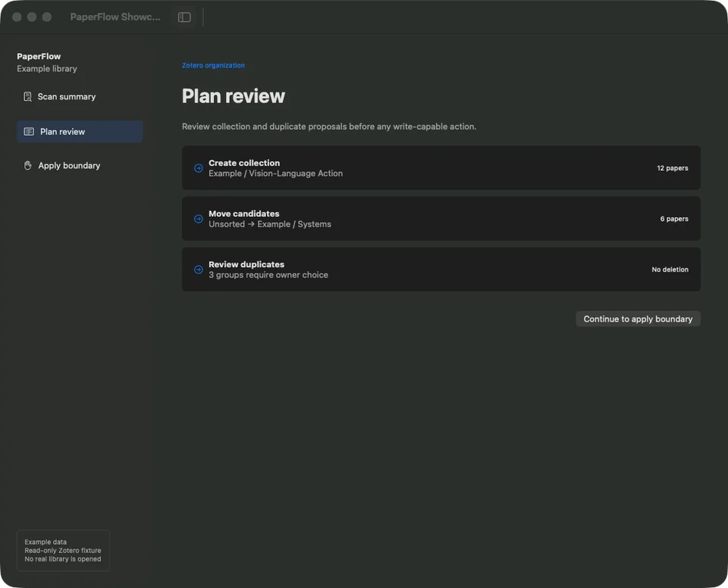Click '3 groups require owner choice' text
This screenshot has width=728, height=588.
coord(268,275)
